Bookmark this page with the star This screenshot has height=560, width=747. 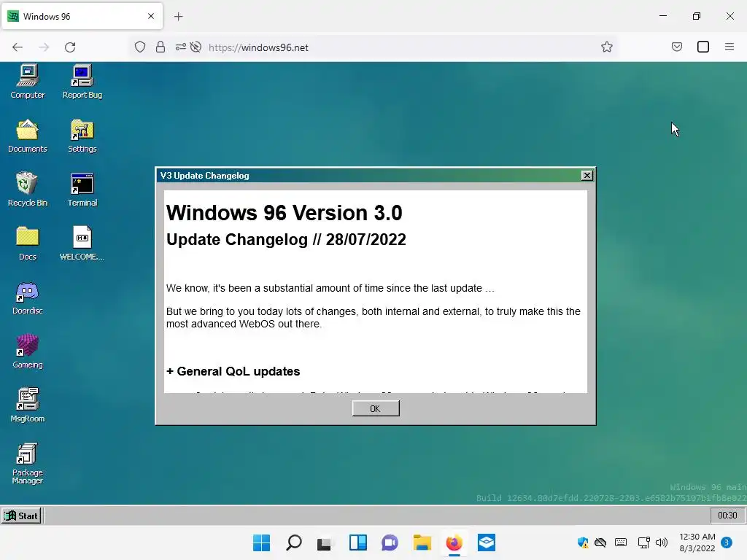coord(606,47)
